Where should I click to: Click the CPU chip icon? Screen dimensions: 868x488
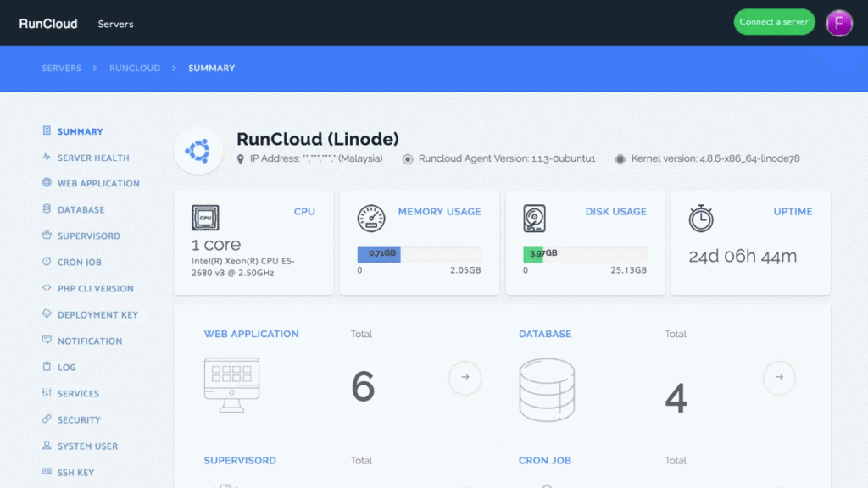(205, 218)
